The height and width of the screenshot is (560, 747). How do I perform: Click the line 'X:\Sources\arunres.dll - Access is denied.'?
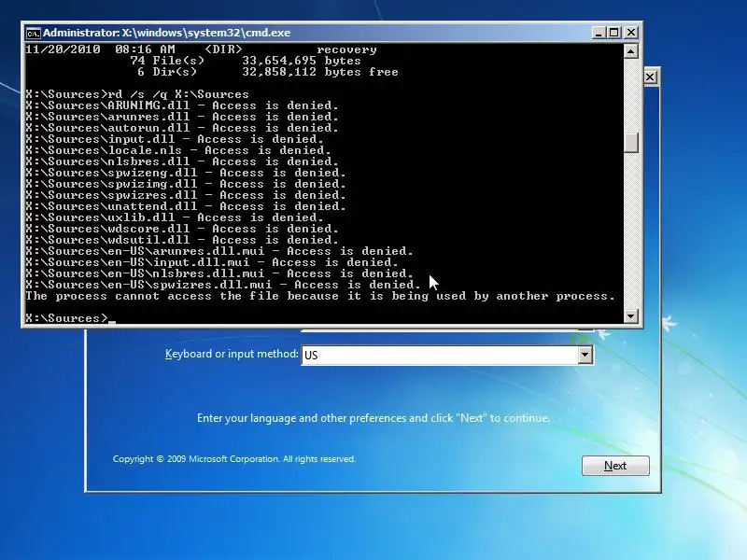[182, 117]
